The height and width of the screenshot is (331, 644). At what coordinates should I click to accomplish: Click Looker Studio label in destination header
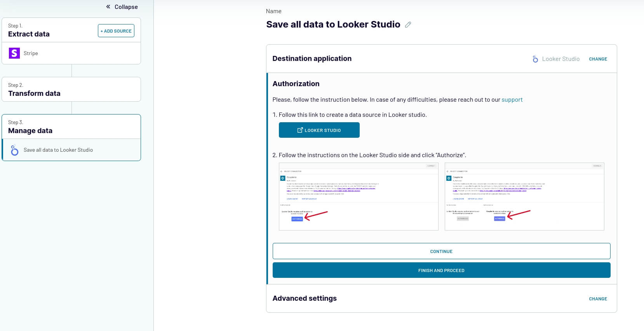pos(561,59)
